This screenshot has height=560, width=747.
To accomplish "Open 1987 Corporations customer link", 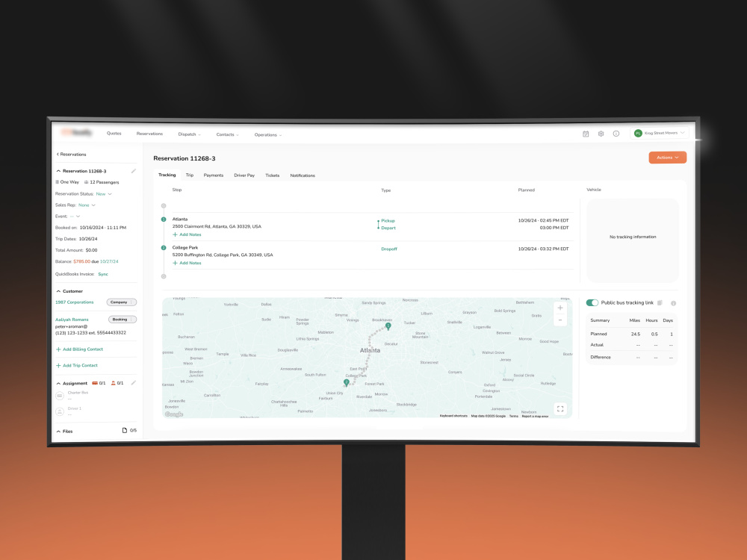I will pyautogui.click(x=74, y=302).
